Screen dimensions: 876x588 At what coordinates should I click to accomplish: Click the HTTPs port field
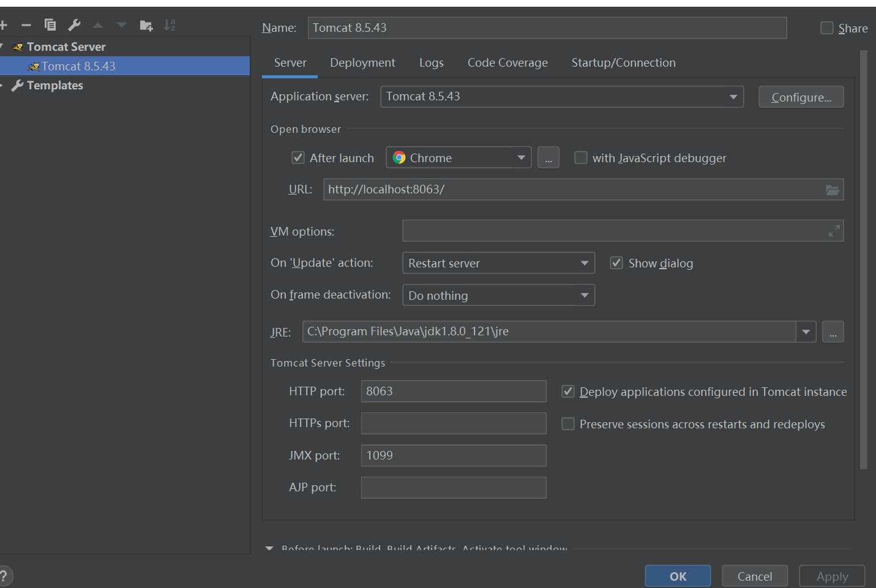[454, 423]
